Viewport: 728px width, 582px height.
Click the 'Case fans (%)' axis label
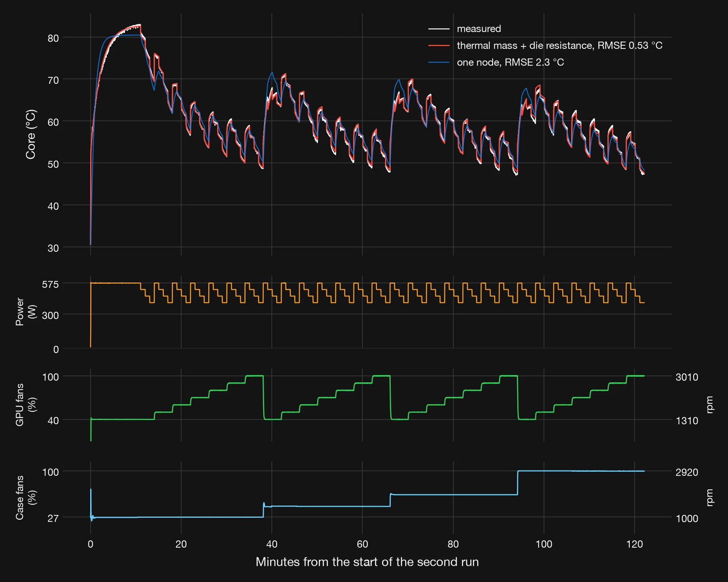(x=26, y=498)
